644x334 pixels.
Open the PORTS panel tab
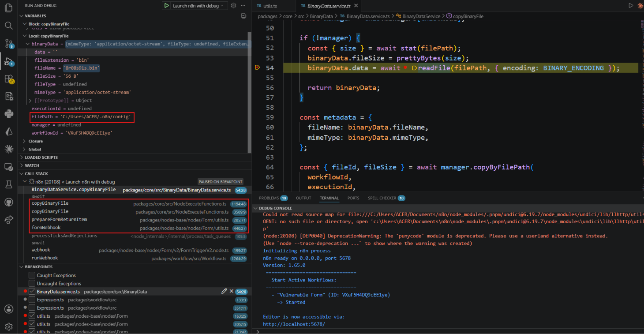(x=353, y=198)
